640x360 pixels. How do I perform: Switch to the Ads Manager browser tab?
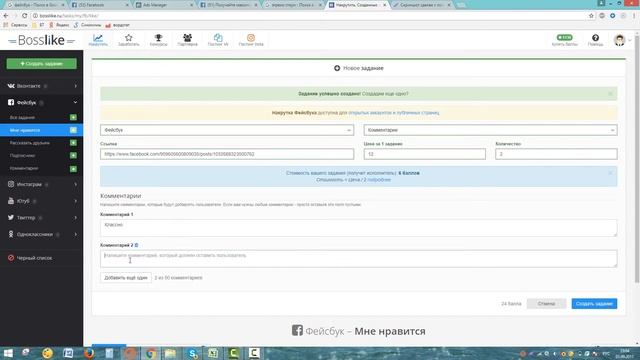[x=164, y=5]
